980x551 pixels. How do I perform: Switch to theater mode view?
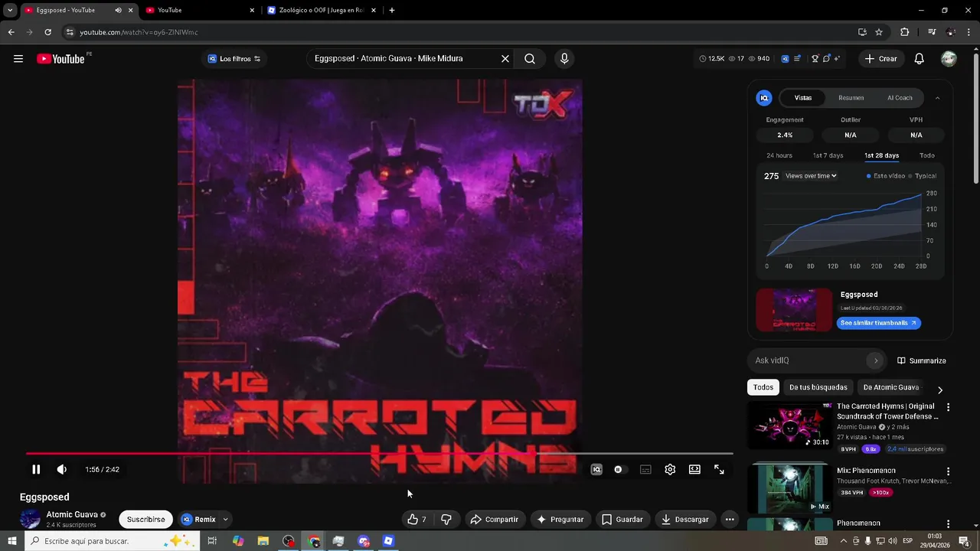click(x=694, y=470)
